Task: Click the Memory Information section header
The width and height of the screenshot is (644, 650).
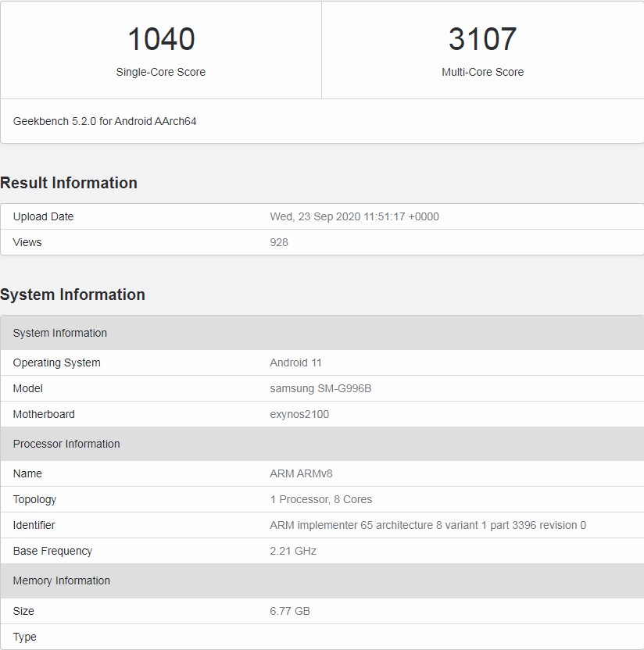Action: [62, 580]
